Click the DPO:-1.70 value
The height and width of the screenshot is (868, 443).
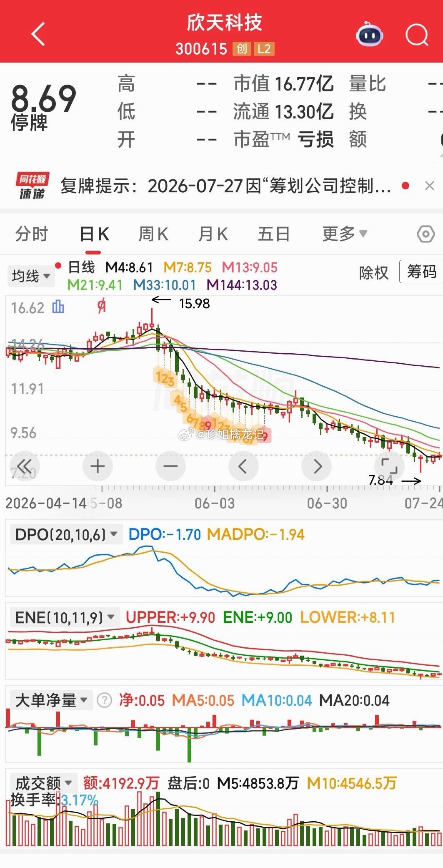(x=165, y=534)
